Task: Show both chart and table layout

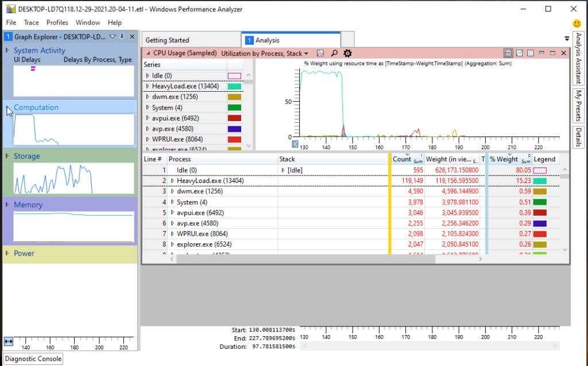Action: [x=509, y=53]
